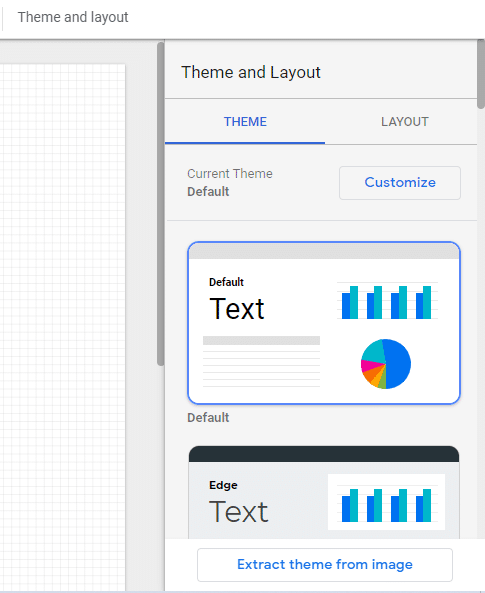Image resolution: width=485 pixels, height=593 pixels.
Task: Click Extract theme from image button
Action: point(325,565)
